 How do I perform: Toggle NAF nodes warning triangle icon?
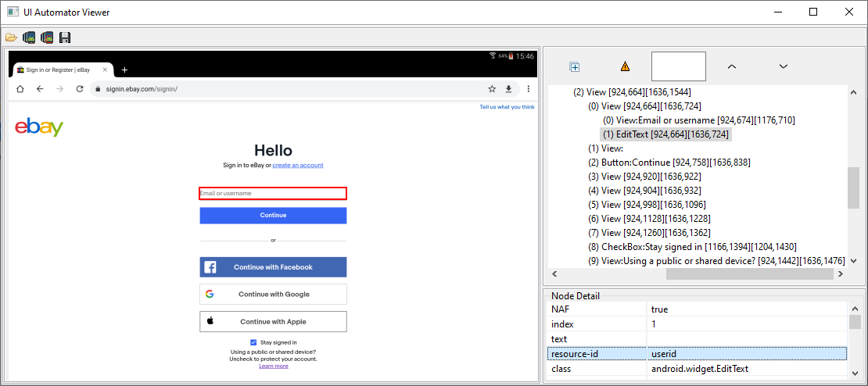coord(625,67)
